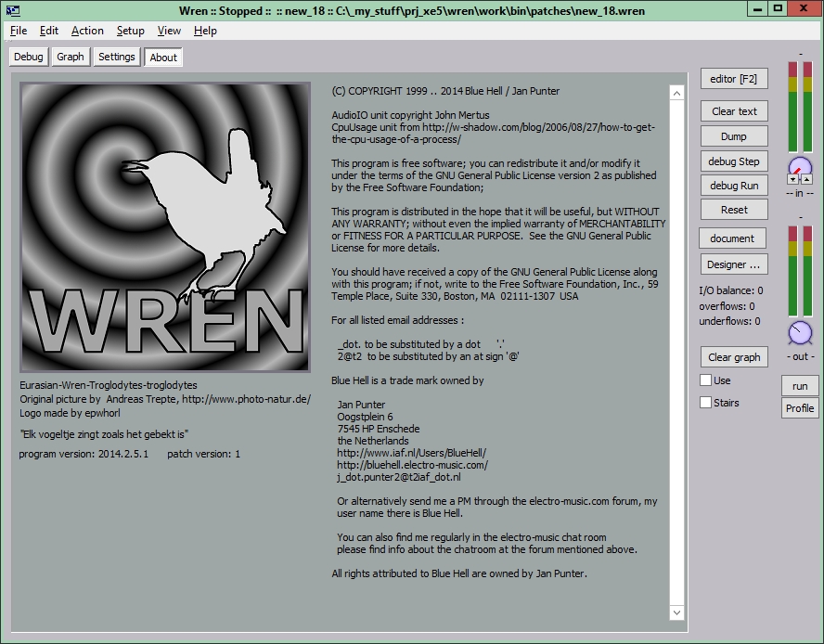824x644 pixels.
Task: Click the I/O balance: 0 readout
Action: click(730, 290)
